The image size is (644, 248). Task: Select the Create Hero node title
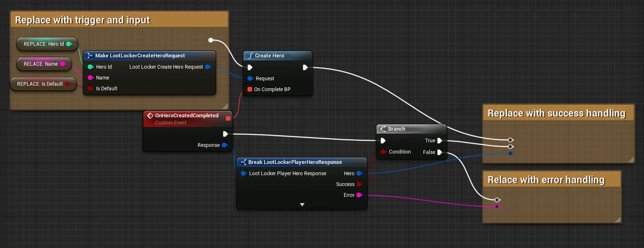pos(270,56)
